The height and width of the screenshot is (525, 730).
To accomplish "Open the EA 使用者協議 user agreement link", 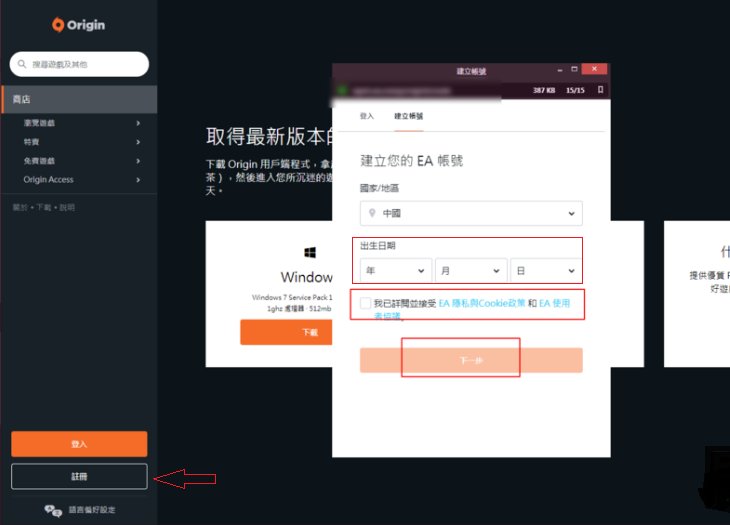I will (554, 303).
